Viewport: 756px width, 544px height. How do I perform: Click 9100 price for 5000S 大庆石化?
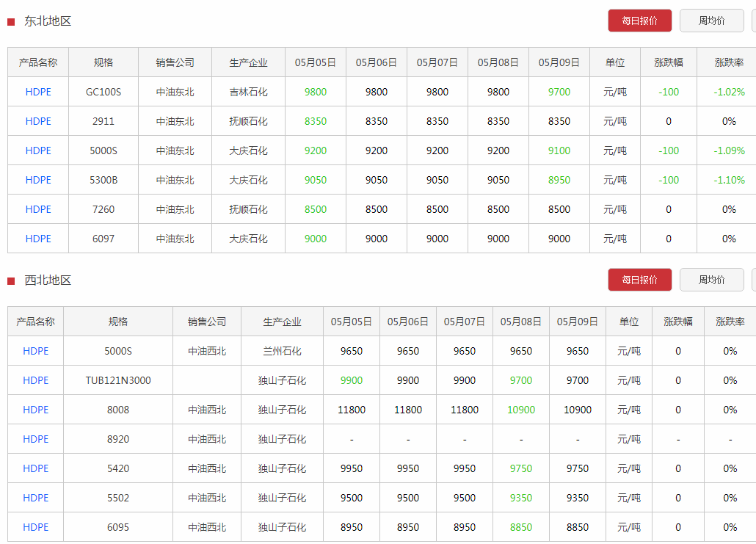[559, 150]
